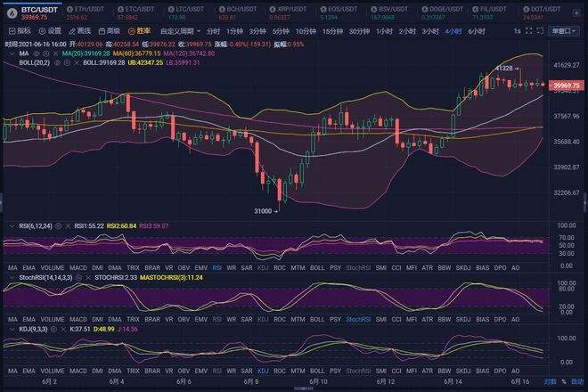This screenshot has height=392, width=588.
Task: Switch to the ETC/USDT ticker tab
Action: 135,13
